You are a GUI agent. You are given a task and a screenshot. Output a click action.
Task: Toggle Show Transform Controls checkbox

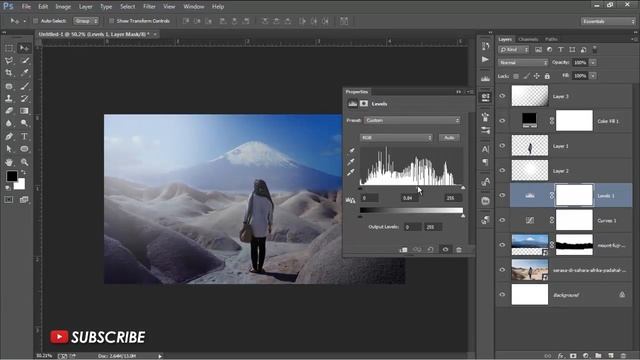[x=111, y=21]
